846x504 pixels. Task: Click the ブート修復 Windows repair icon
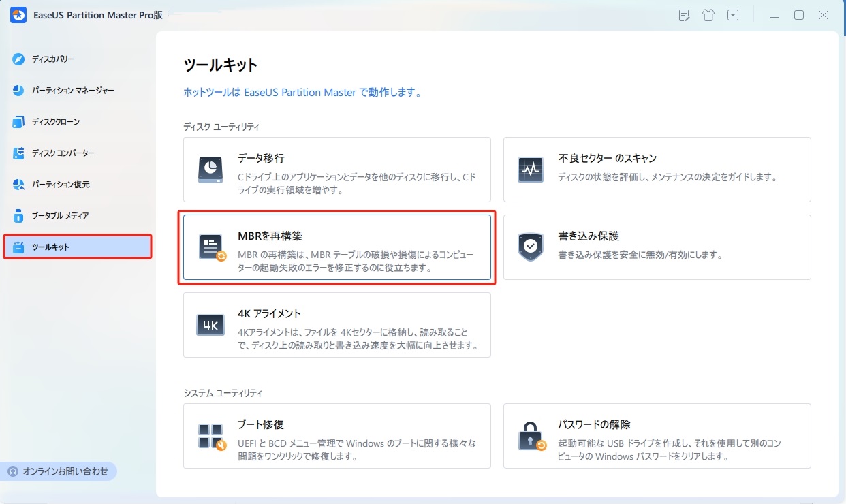click(x=210, y=436)
